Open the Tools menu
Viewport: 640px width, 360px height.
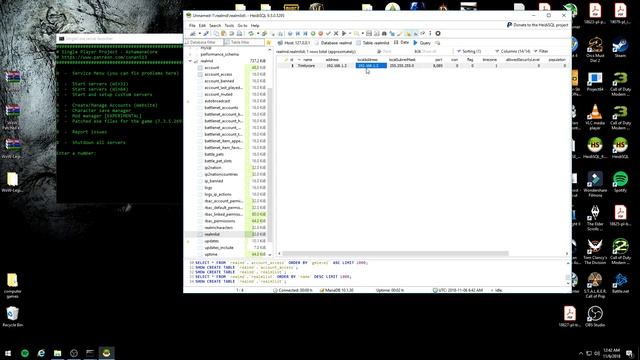coord(229,25)
